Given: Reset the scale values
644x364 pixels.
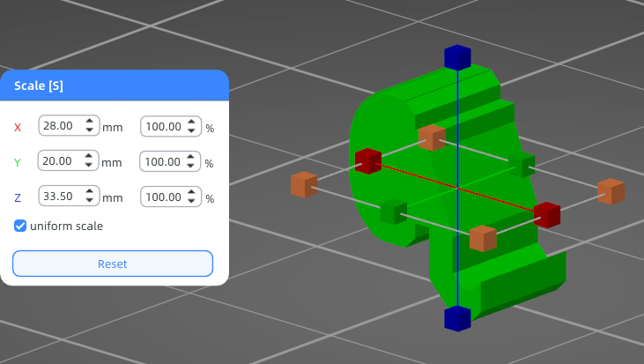Looking at the screenshot, I should [113, 264].
